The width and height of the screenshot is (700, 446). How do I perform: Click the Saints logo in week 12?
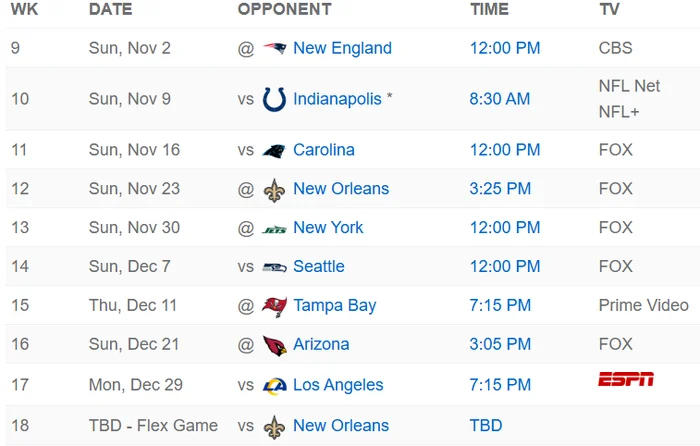274,189
